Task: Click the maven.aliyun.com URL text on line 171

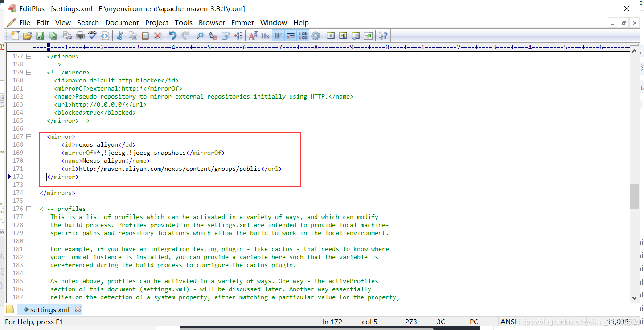Action: tap(170, 169)
